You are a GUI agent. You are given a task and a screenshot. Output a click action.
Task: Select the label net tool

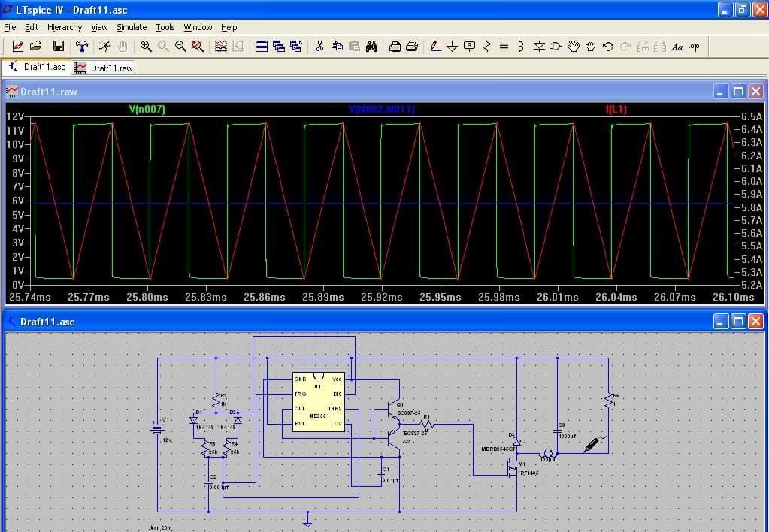(469, 47)
